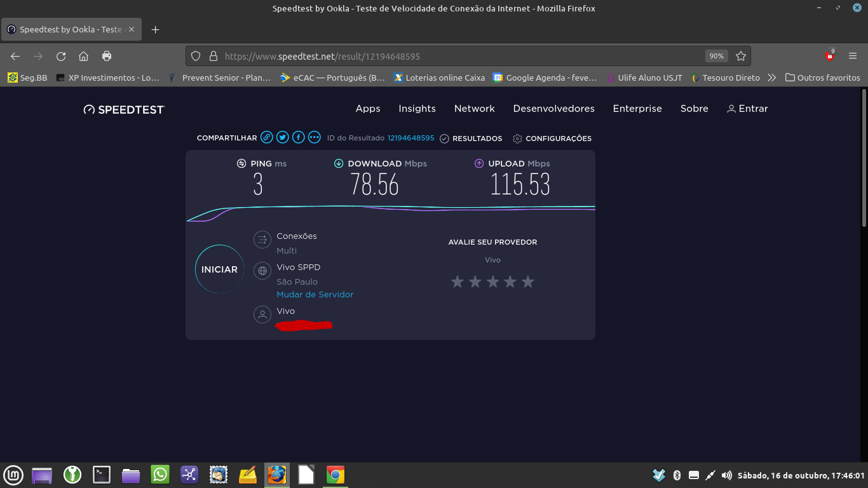The image size is (868, 488).
Task: Click the Speedtest logo in the page header
Action: [x=124, y=109]
